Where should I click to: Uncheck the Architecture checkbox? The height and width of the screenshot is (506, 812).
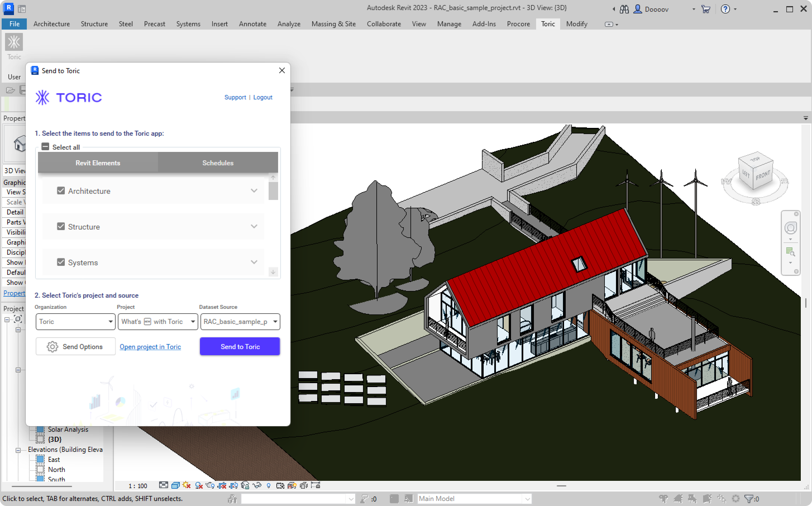[x=61, y=191]
